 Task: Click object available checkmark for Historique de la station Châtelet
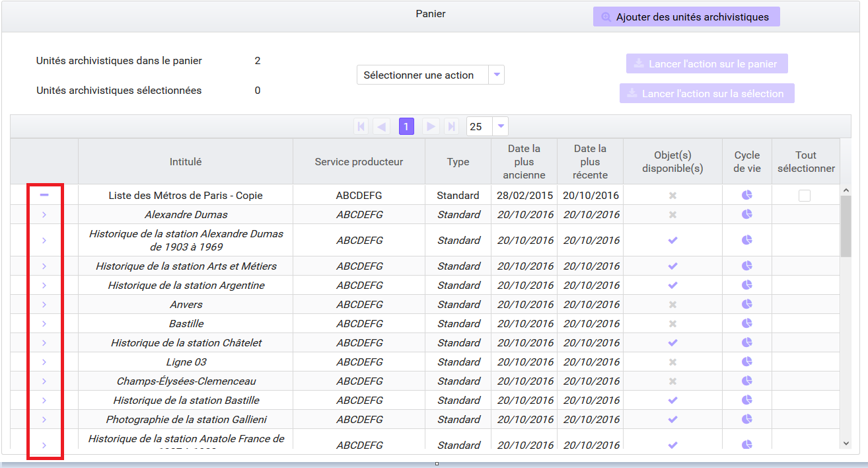pos(672,342)
